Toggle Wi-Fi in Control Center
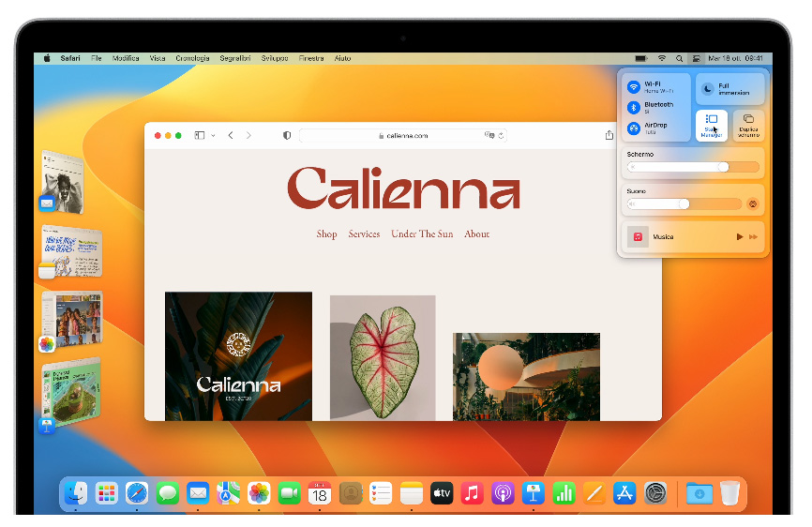 (635, 86)
